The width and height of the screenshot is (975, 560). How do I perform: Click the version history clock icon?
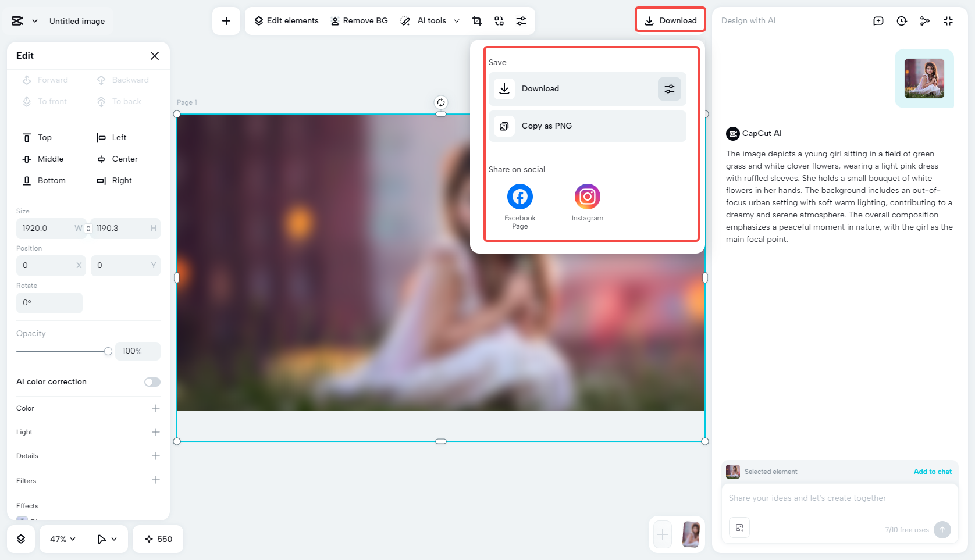click(x=901, y=20)
